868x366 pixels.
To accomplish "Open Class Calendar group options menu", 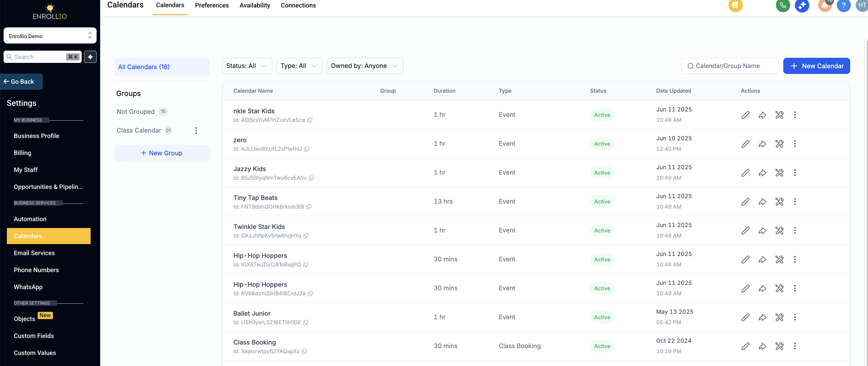I will [x=196, y=131].
